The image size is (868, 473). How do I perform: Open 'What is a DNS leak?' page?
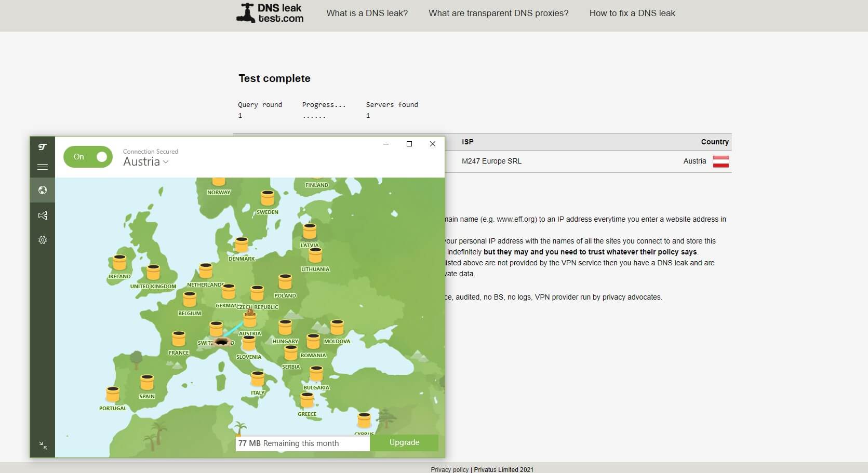pyautogui.click(x=367, y=13)
